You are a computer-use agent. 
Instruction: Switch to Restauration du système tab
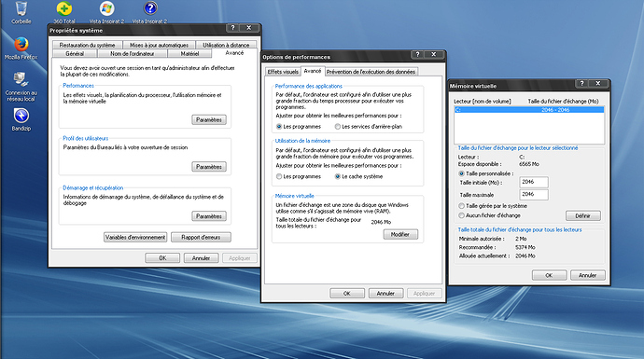point(87,45)
